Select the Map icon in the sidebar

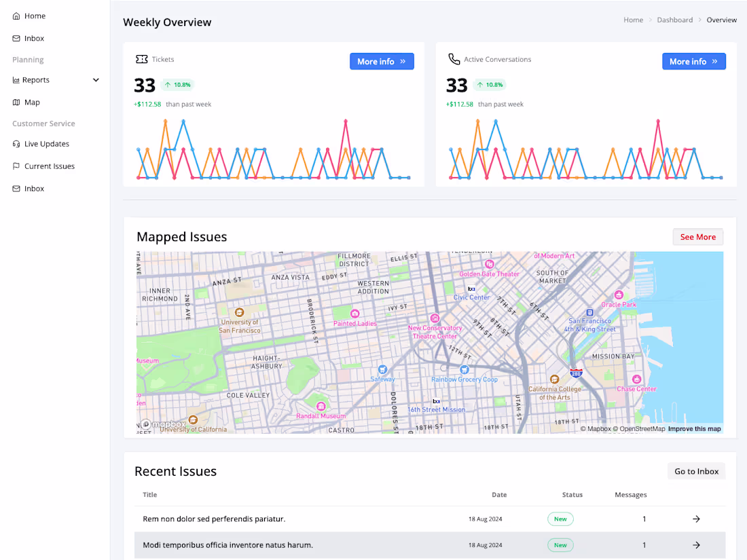pyautogui.click(x=15, y=102)
